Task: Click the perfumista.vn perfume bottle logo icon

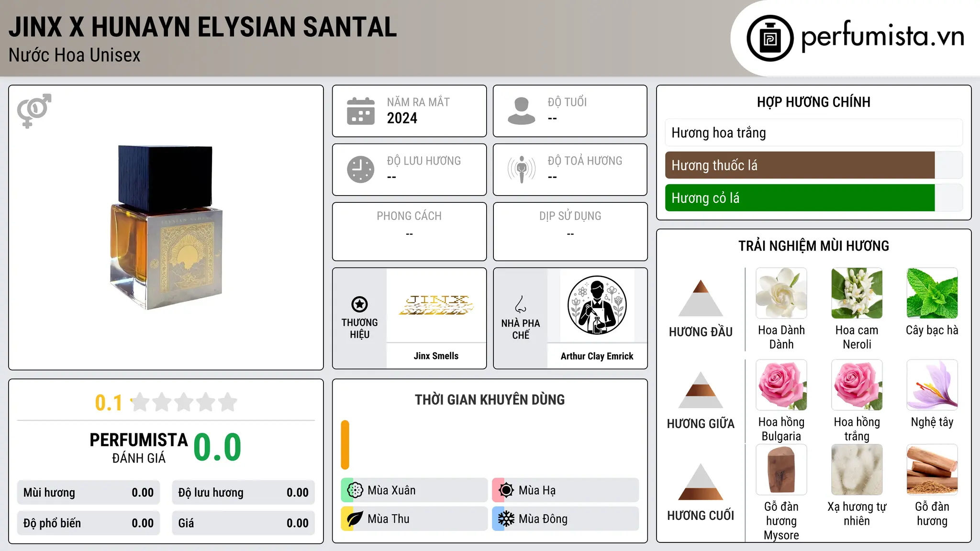Action: (x=770, y=38)
